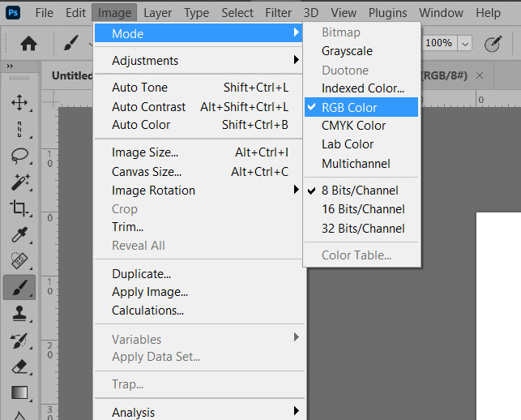This screenshot has width=521, height=420.
Task: Open the Window menu
Action: coord(441,13)
